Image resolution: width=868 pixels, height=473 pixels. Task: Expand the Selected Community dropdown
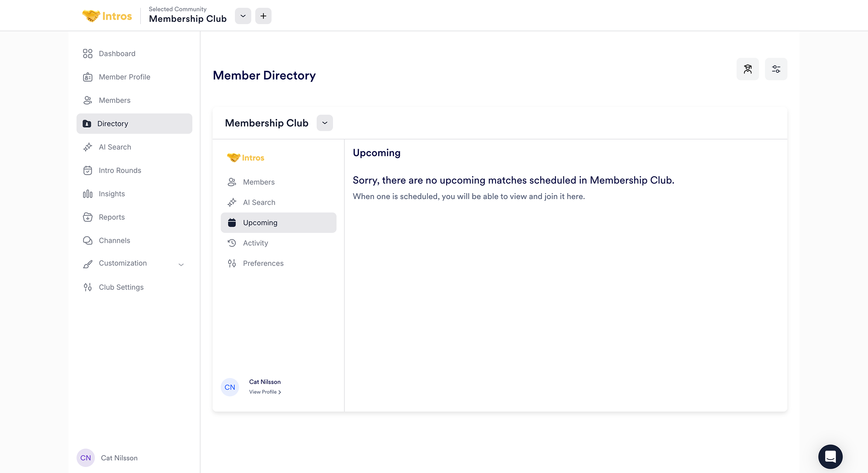coord(243,16)
